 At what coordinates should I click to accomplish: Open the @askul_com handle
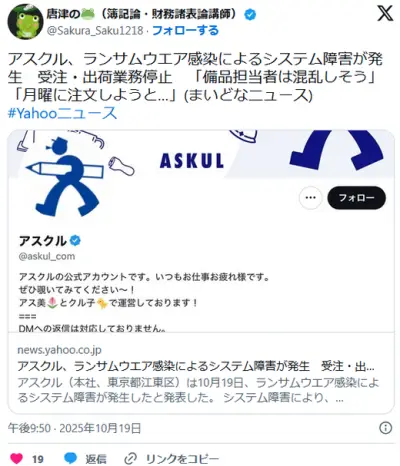47,256
